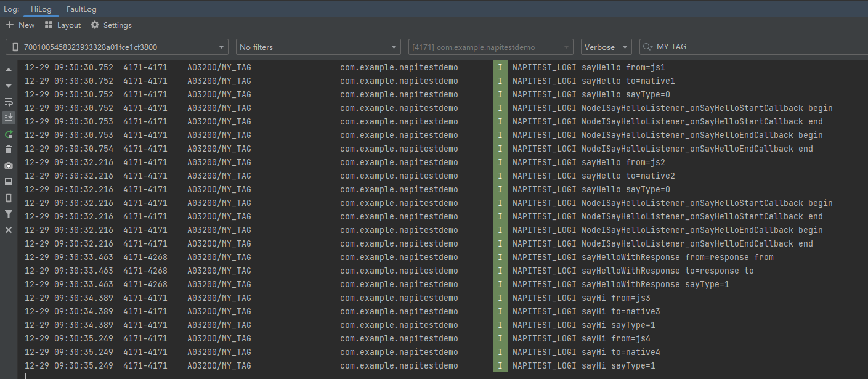This screenshot has width=868, height=379.
Task: Click the MY_TAG search field
Action: [x=755, y=47]
